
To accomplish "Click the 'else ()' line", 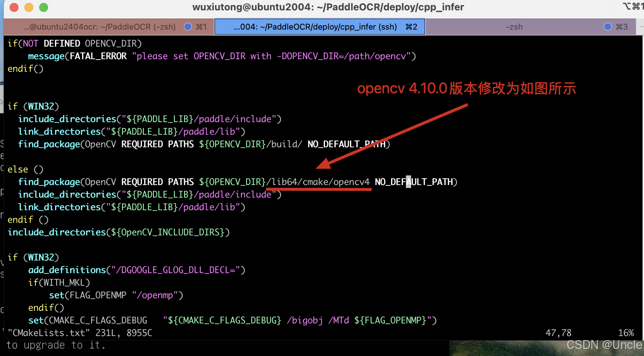I will (26, 169).
